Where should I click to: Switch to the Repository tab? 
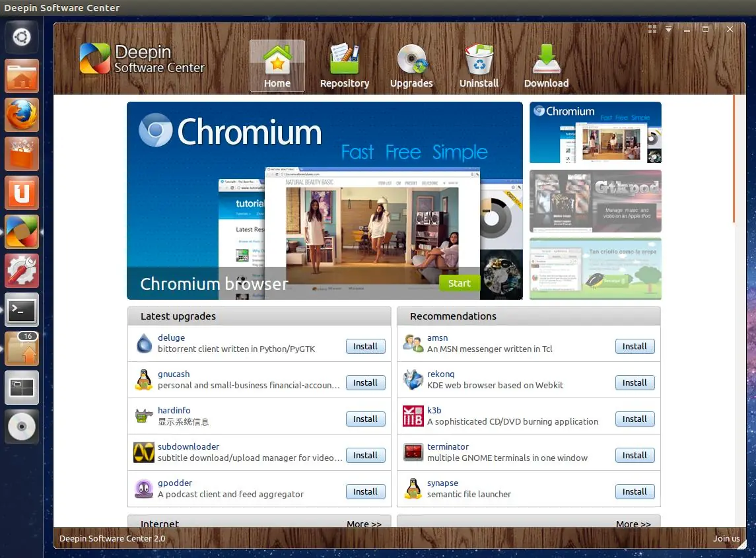(344, 65)
